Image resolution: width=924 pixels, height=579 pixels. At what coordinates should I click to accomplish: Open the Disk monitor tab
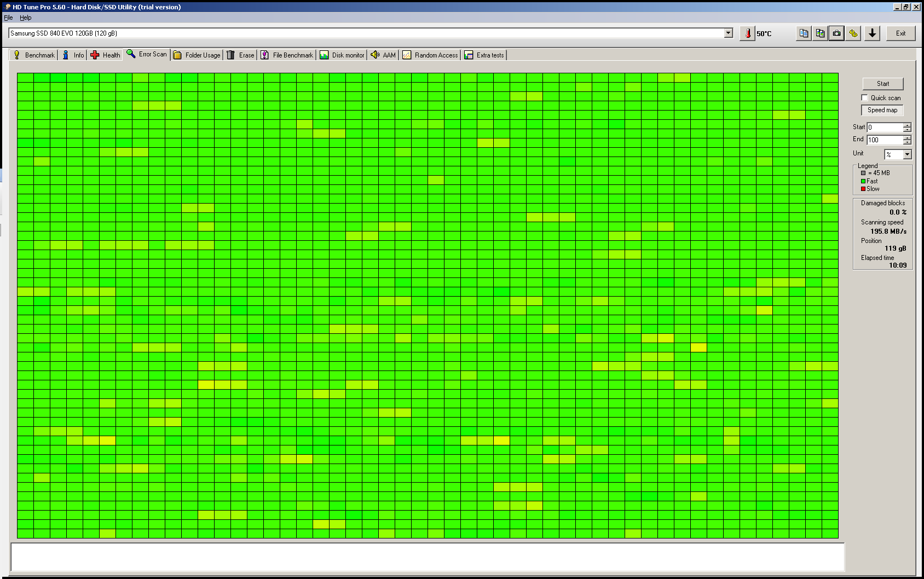pyautogui.click(x=342, y=55)
